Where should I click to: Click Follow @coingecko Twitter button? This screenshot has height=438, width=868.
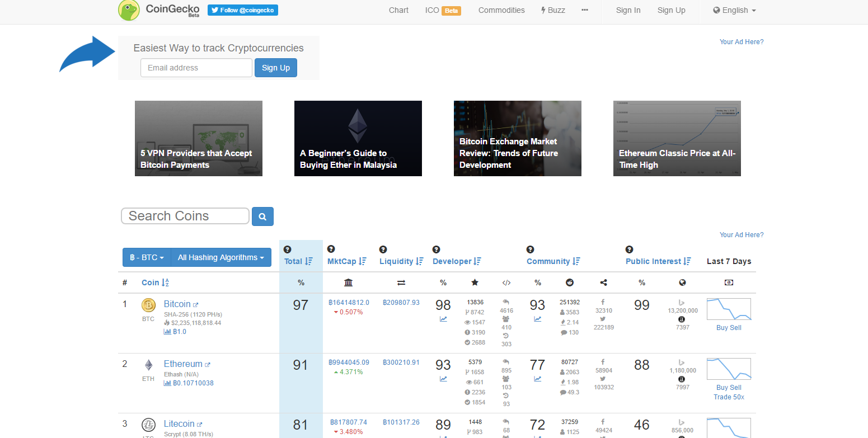[243, 10]
